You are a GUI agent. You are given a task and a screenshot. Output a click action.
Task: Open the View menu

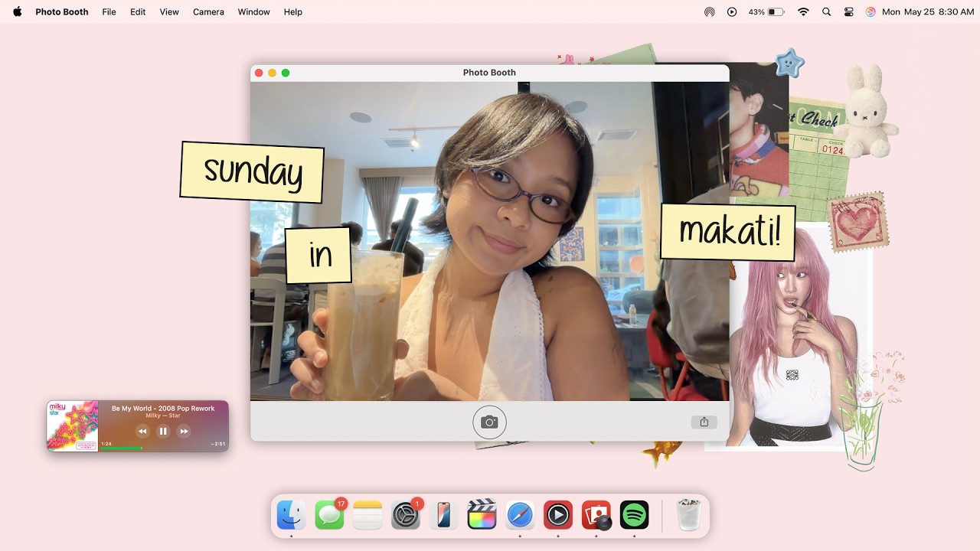click(169, 12)
